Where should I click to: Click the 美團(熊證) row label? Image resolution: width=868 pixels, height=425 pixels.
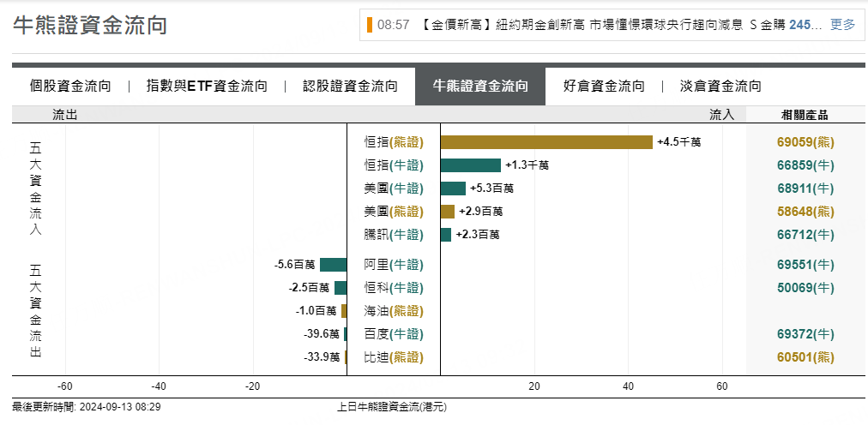click(393, 212)
